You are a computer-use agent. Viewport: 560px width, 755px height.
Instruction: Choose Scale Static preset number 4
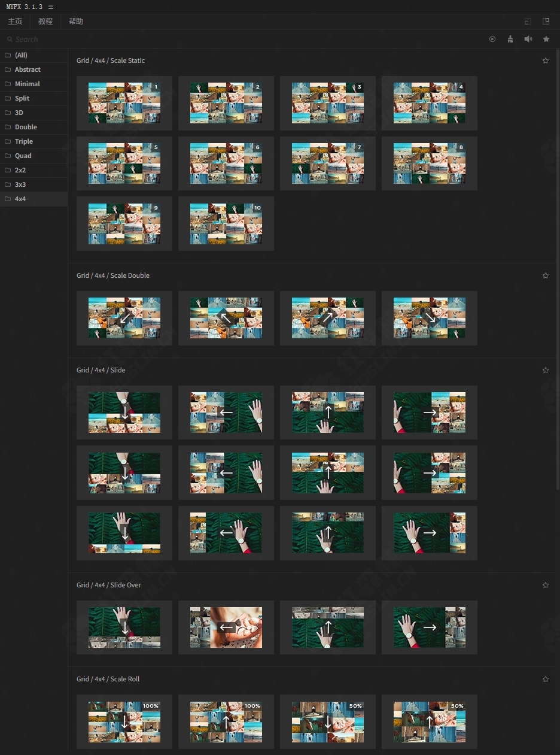click(430, 103)
